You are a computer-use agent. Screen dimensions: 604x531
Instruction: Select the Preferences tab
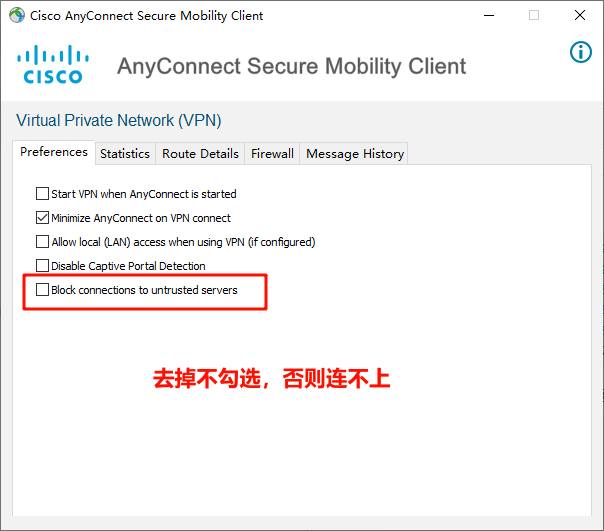click(54, 152)
